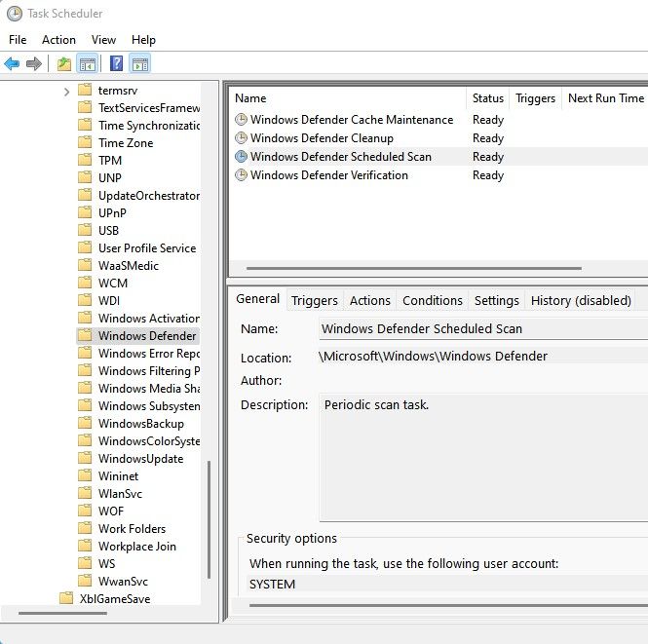This screenshot has height=644, width=648.
Task: Open the View menu
Action: tap(103, 40)
